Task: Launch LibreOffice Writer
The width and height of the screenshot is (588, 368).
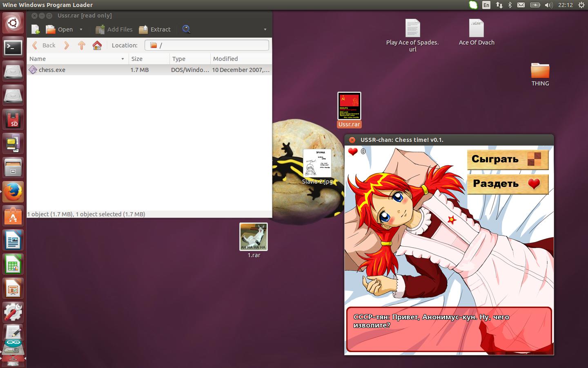Action: click(x=13, y=240)
